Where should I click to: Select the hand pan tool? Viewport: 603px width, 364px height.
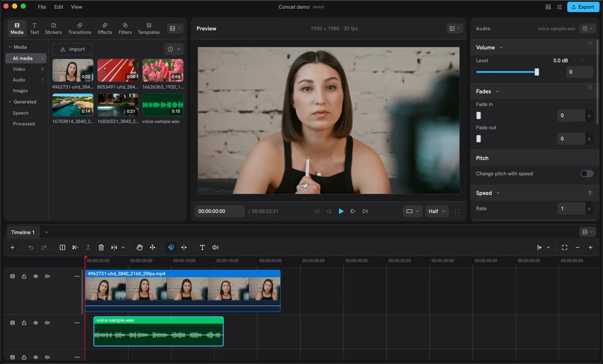139,248
